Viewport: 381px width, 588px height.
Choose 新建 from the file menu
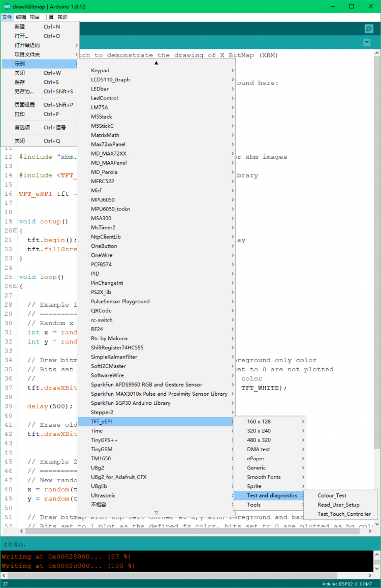pyautogui.click(x=40, y=26)
